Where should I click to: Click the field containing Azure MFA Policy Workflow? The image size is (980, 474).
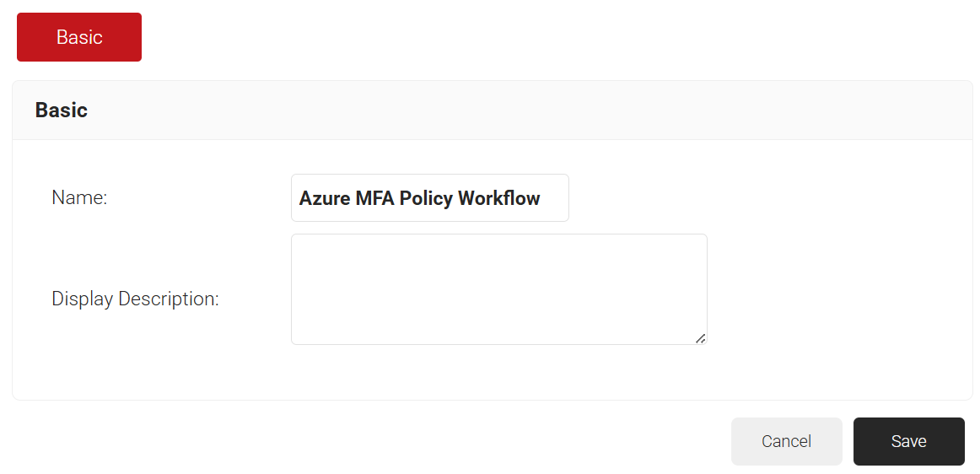429,198
